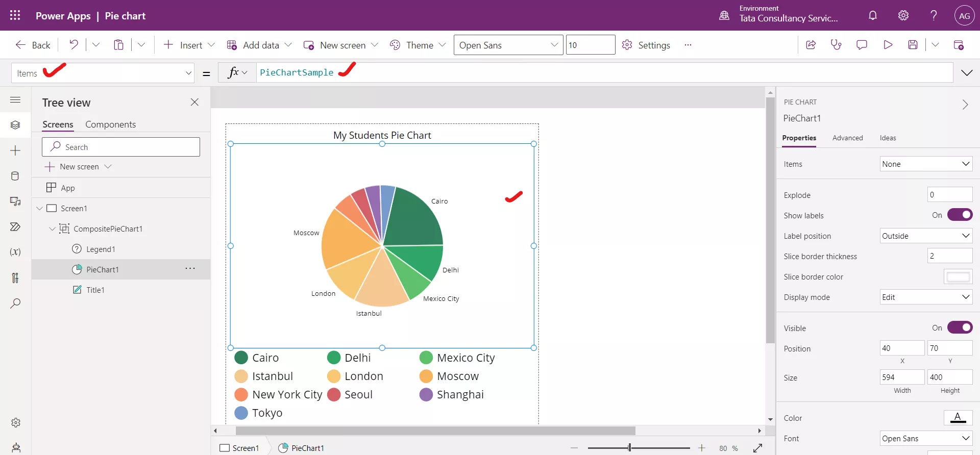Screen dimensions: 980x455
Task: Adjust the zoom slider handle
Action: coord(629,448)
